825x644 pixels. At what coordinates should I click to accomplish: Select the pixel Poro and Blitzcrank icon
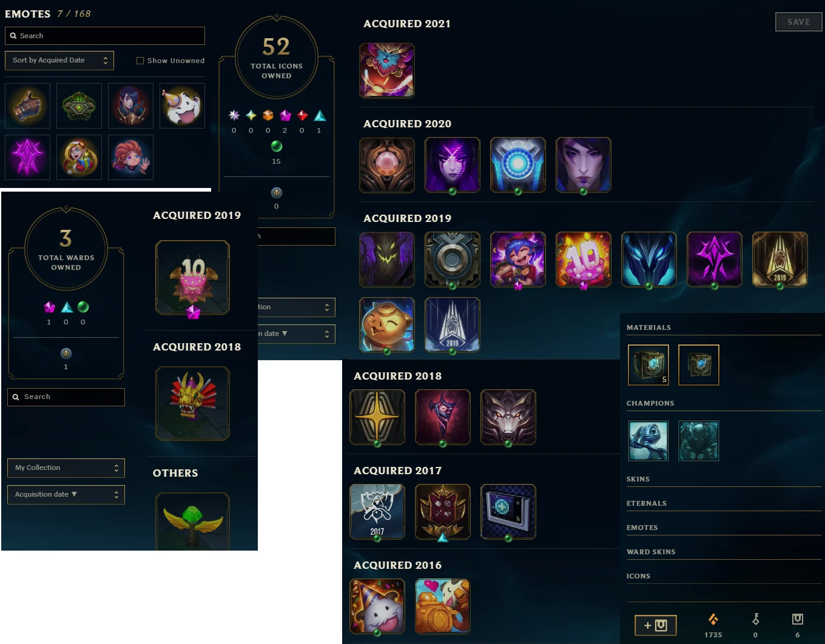[x=443, y=606]
